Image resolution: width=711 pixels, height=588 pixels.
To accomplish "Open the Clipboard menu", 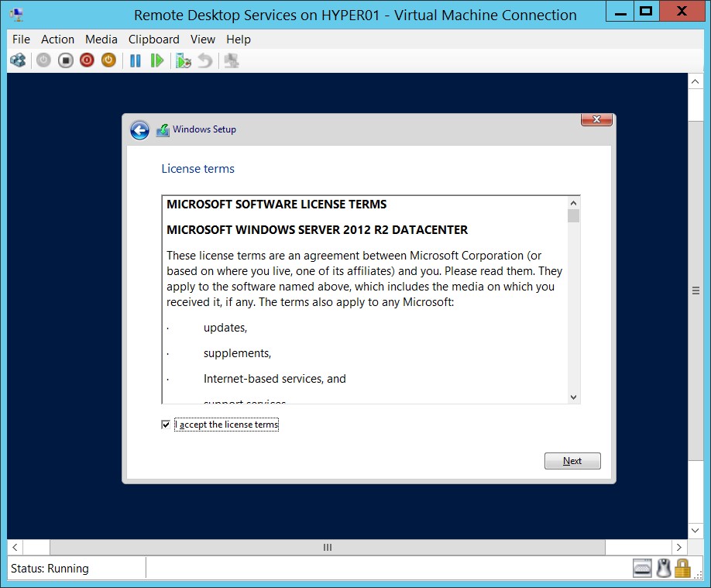I will (153, 40).
